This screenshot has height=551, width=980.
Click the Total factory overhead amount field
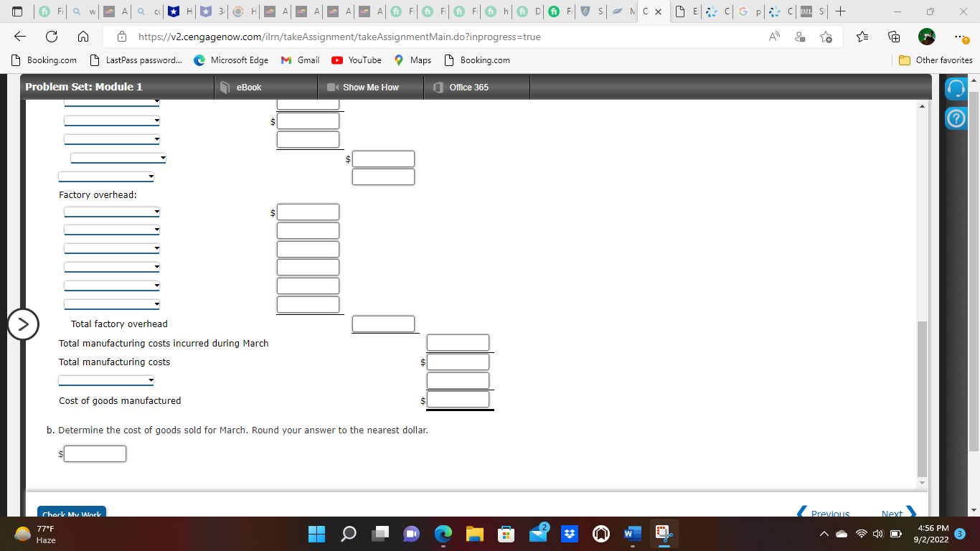point(383,324)
